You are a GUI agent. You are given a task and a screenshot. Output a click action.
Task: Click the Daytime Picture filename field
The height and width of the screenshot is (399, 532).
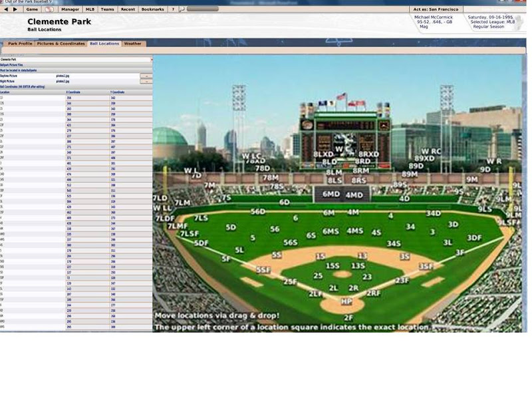97,76
